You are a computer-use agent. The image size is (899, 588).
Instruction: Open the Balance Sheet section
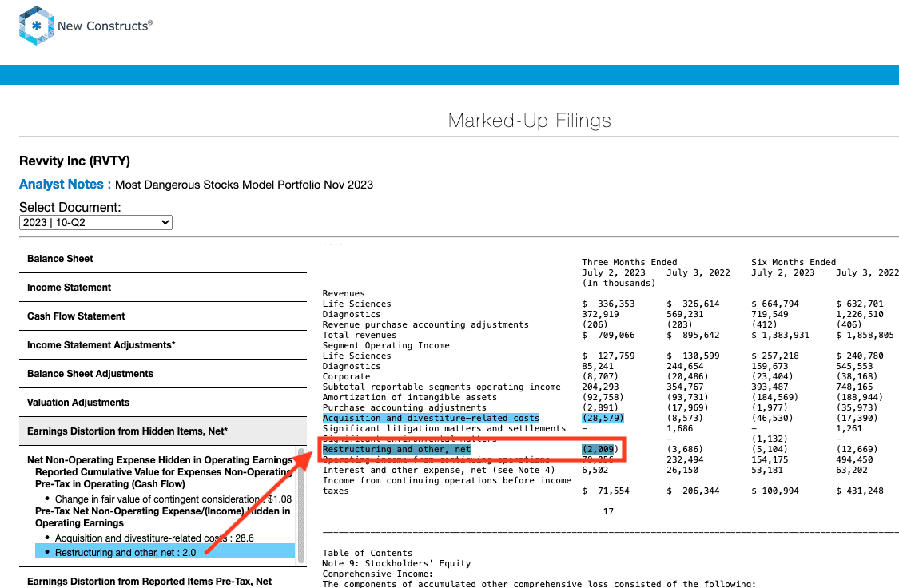(163, 259)
